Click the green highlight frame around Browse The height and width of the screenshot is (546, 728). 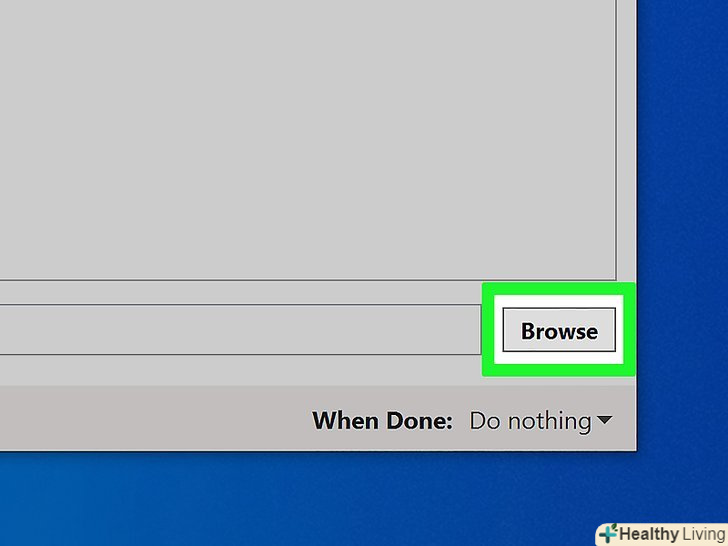point(559,289)
